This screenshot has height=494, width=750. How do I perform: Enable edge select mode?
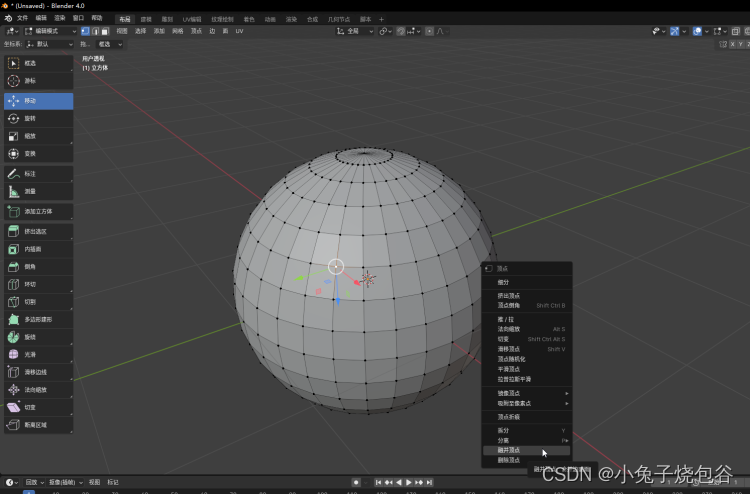[95, 31]
